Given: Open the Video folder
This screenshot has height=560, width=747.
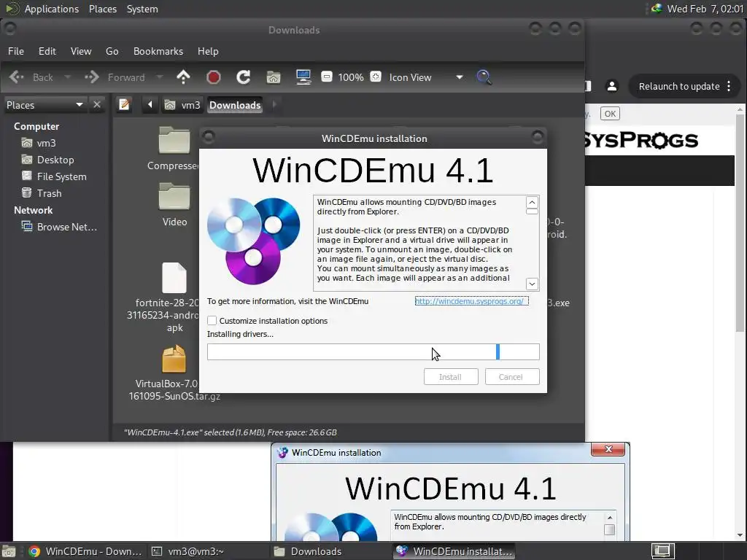Looking at the screenshot, I should (x=174, y=205).
